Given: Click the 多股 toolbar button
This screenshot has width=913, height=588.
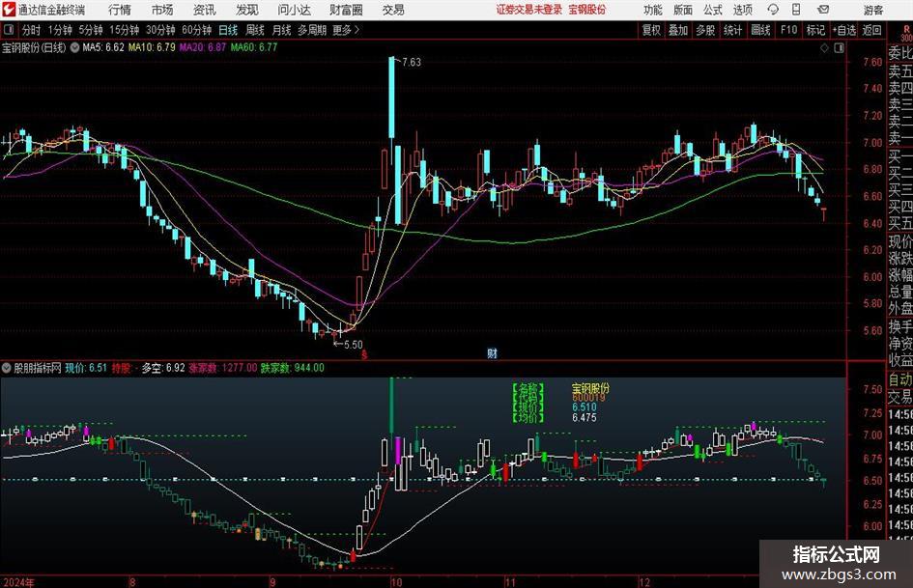Looking at the screenshot, I should click(x=705, y=30).
